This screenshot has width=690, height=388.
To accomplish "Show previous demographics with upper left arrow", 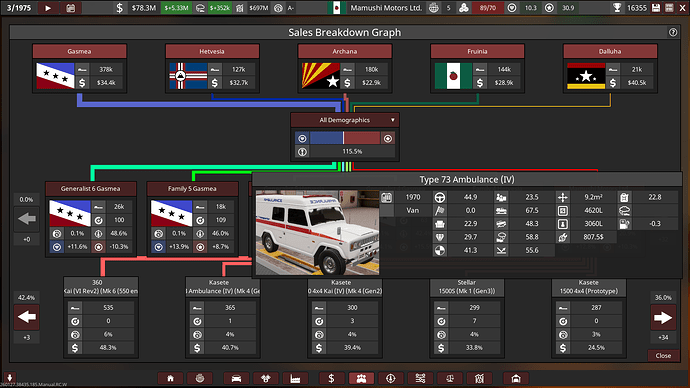I will pyautogui.click(x=27, y=219).
